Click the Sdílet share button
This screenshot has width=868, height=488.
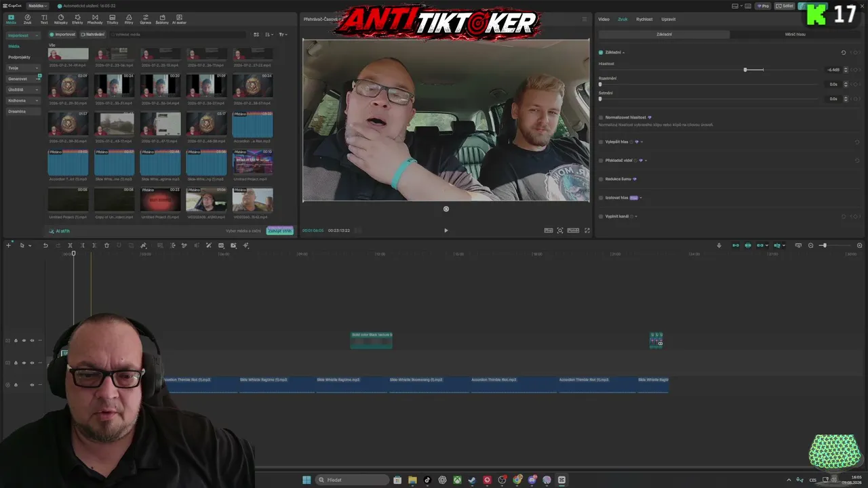(785, 5)
